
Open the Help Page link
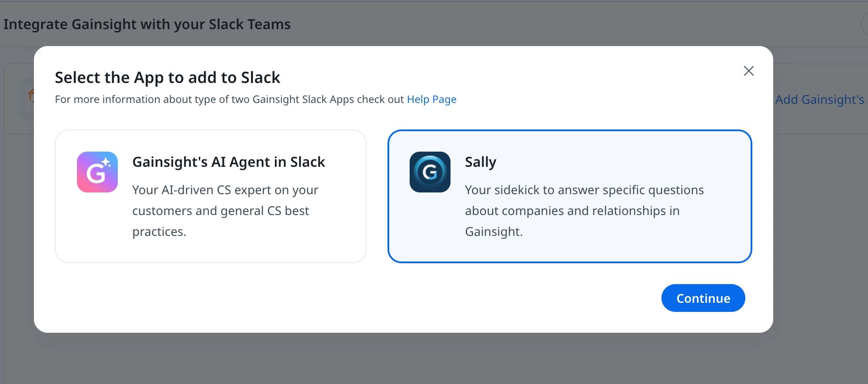pyautogui.click(x=431, y=99)
